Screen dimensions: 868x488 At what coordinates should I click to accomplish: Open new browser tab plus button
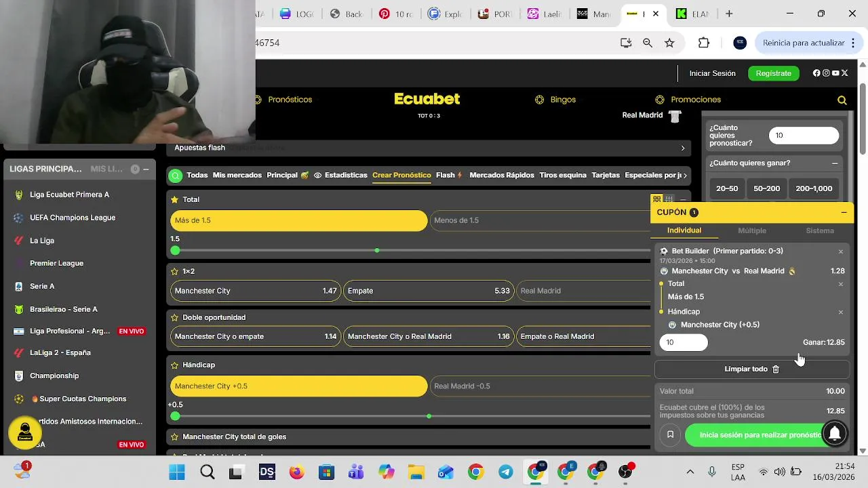tap(729, 14)
